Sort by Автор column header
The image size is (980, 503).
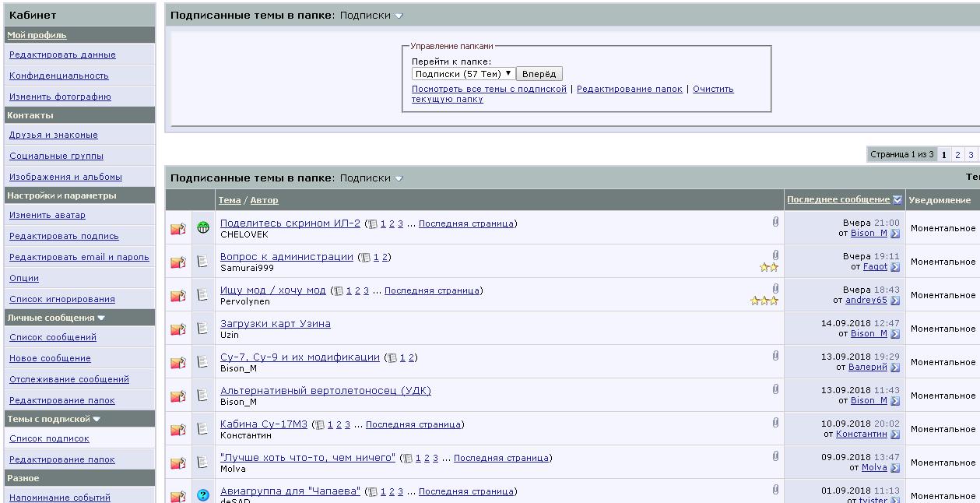pyautogui.click(x=264, y=201)
